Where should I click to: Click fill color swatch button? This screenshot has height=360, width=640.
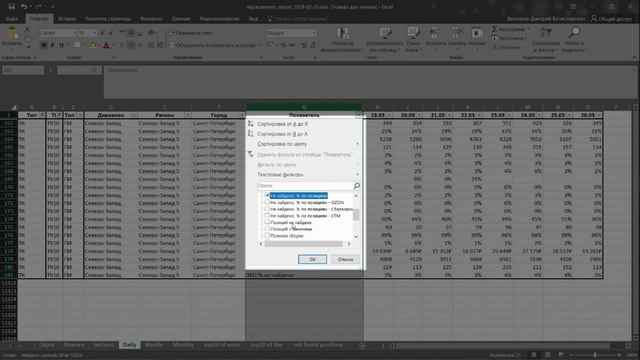pos(93,45)
